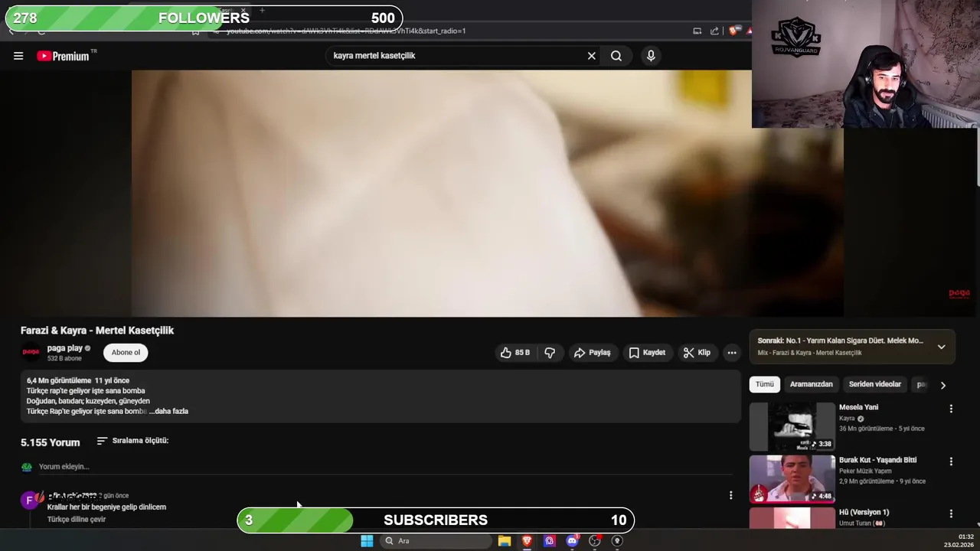Open Discord from the taskbar
Screen dimensions: 980x551
(572, 541)
